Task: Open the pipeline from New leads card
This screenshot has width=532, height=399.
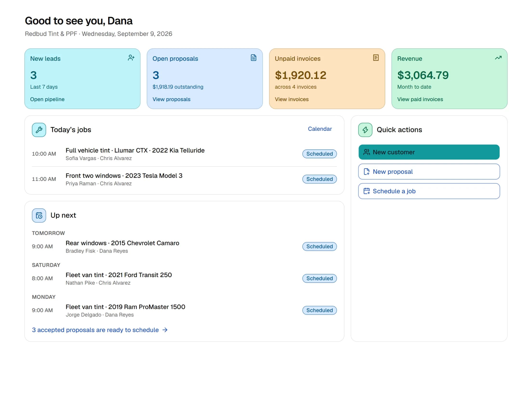Action: click(47, 99)
